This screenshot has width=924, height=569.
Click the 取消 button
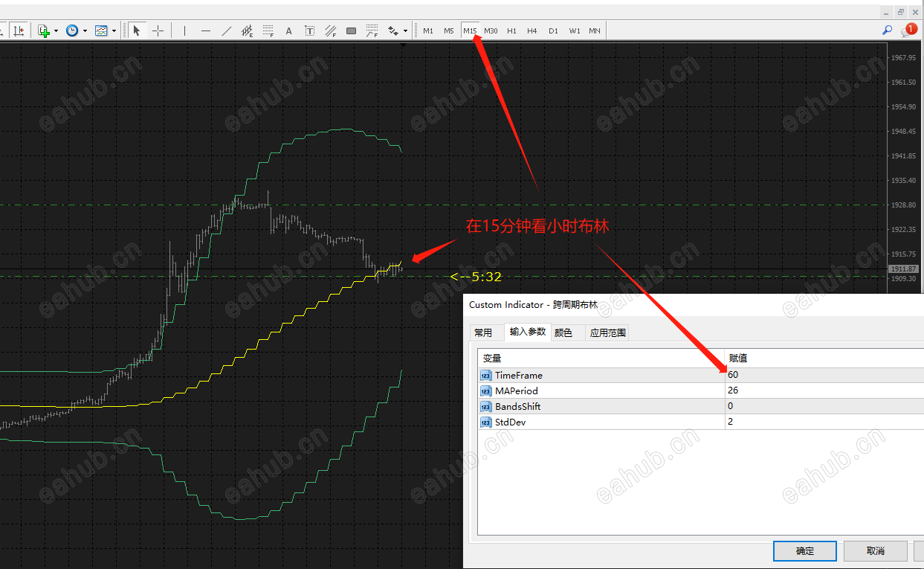(876, 551)
